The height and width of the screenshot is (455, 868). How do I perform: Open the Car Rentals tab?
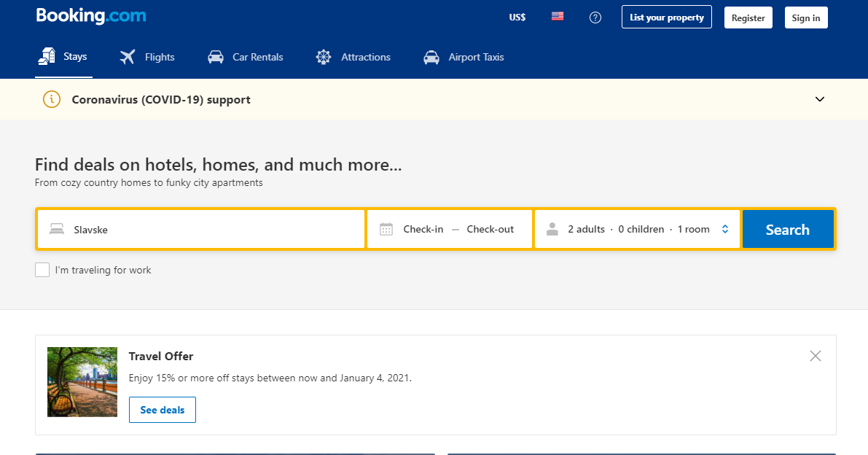coord(245,57)
